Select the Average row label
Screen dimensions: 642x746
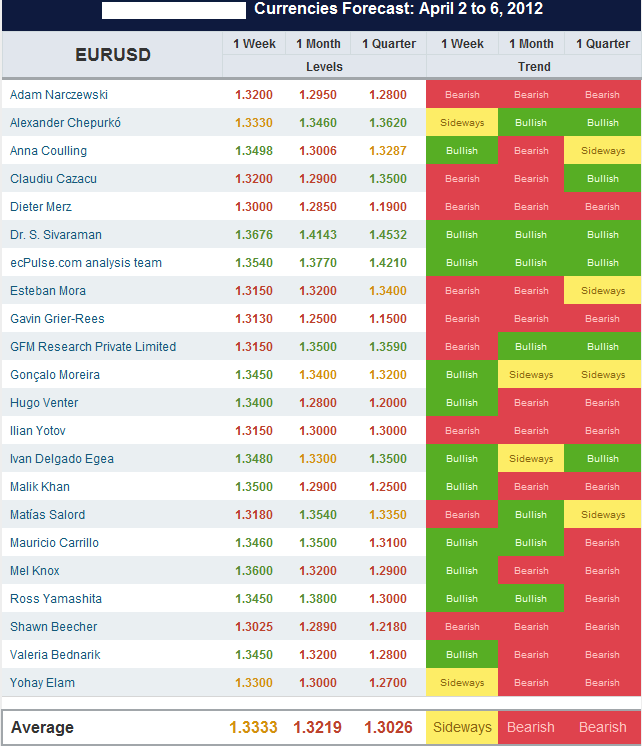42,727
